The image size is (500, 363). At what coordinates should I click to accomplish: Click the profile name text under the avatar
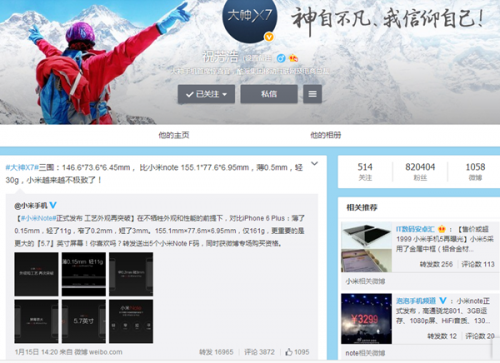click(221, 58)
